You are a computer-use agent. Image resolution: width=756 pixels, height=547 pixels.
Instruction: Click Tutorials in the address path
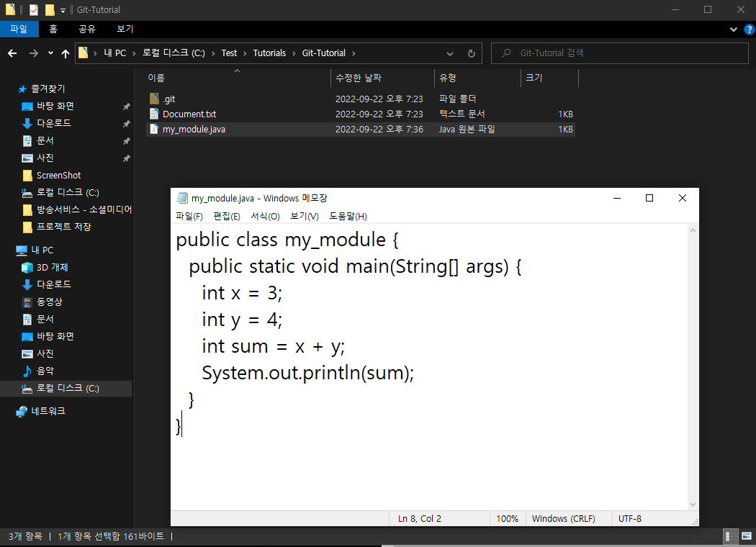[269, 53]
